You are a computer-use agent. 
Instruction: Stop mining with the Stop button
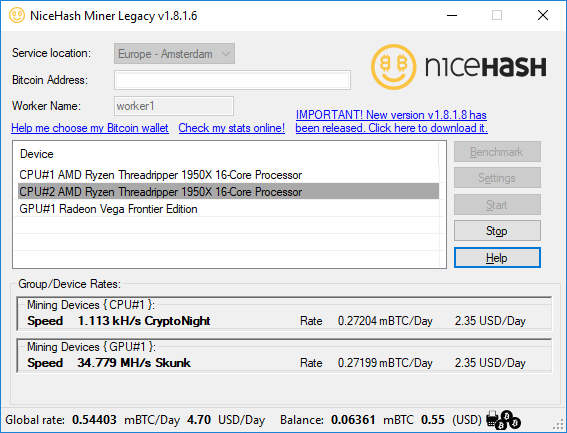pyautogui.click(x=497, y=231)
